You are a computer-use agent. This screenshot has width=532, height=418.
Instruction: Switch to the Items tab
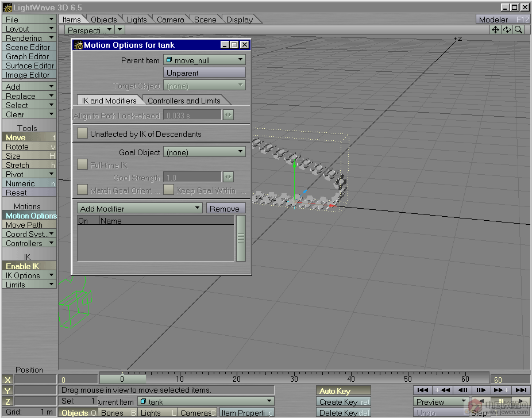click(72, 20)
